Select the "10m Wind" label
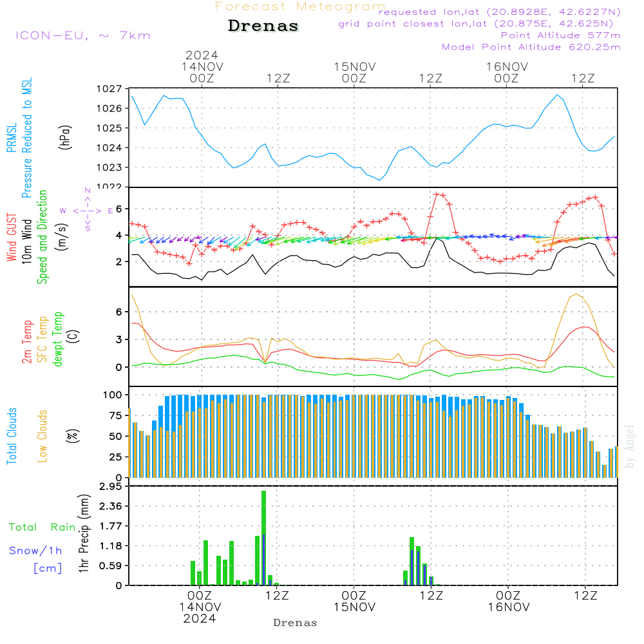 pos(26,241)
